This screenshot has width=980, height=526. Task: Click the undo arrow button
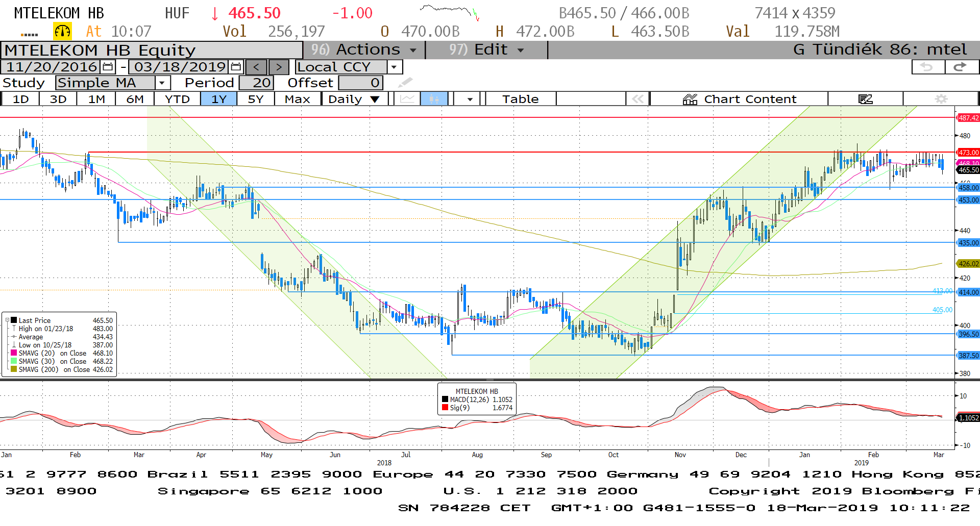(x=927, y=67)
